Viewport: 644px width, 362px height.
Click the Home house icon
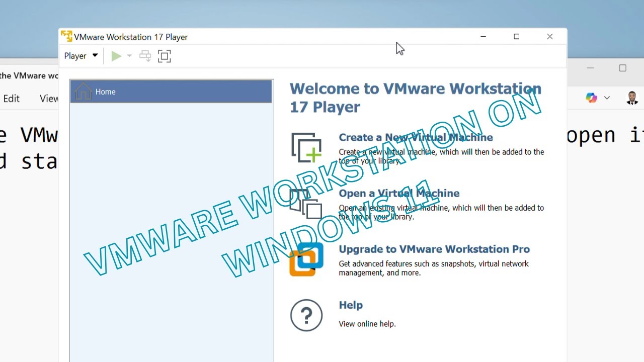click(83, 92)
